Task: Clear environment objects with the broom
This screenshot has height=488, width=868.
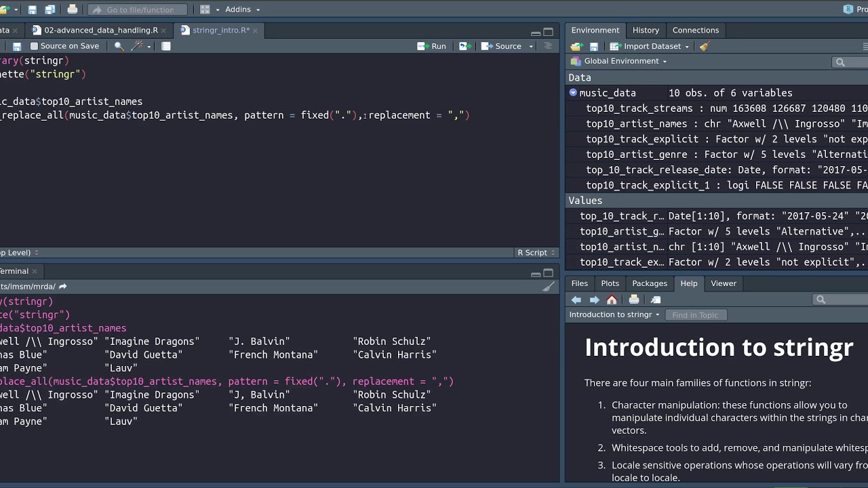Action: (x=705, y=46)
